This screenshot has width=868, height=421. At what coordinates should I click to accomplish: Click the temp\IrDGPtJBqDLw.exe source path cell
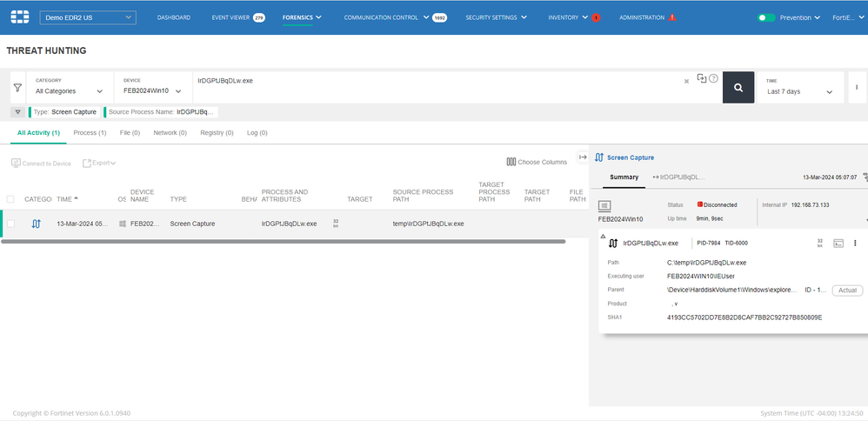tap(429, 224)
